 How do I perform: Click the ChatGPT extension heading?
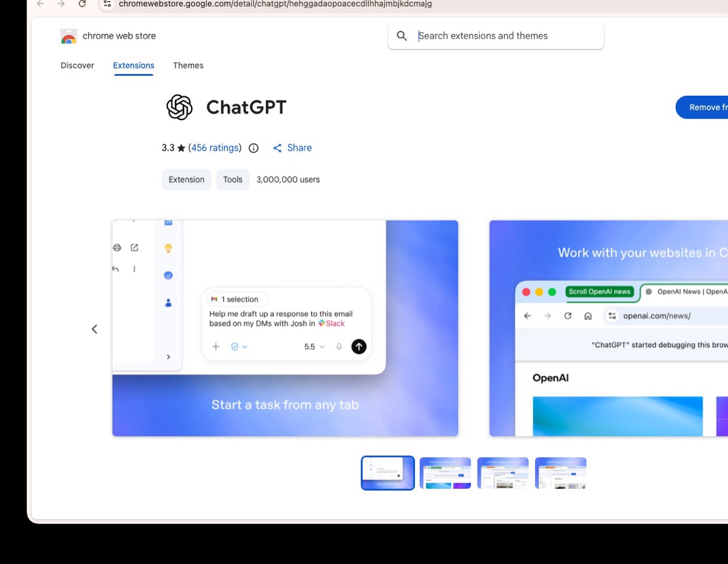246,107
